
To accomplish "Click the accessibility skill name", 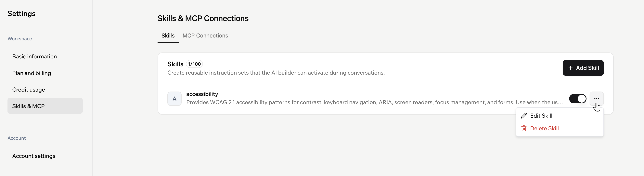I will click(202, 94).
